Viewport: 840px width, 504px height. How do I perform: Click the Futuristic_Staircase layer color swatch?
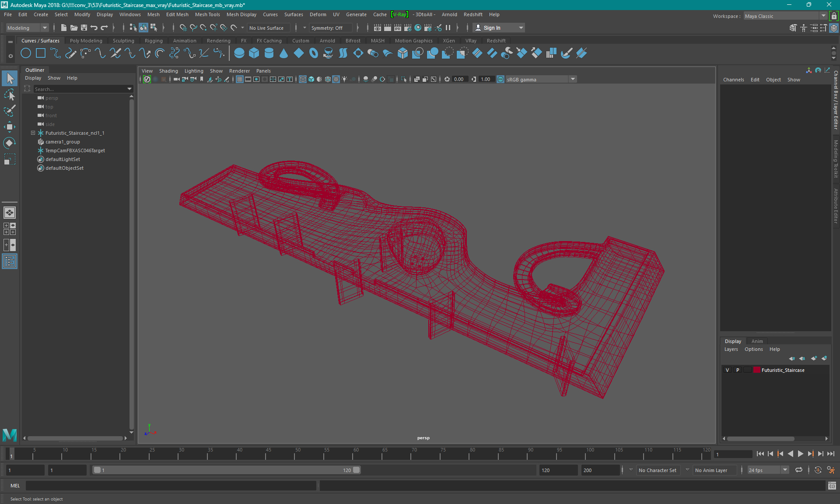coord(756,370)
